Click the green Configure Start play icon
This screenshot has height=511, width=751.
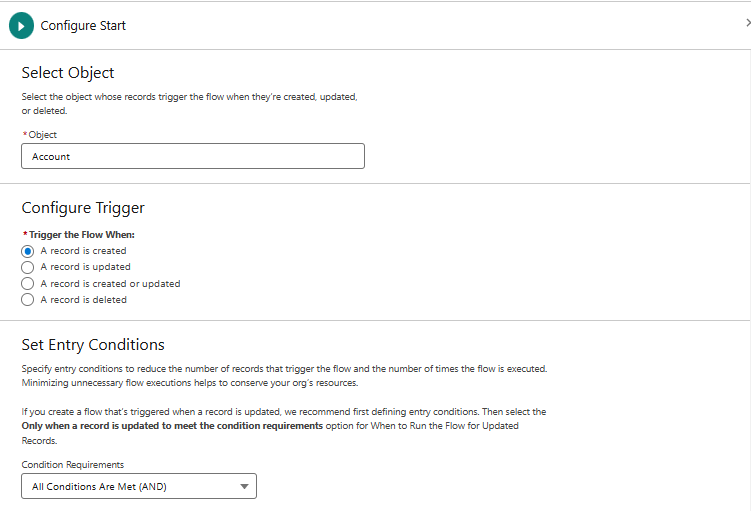point(22,25)
